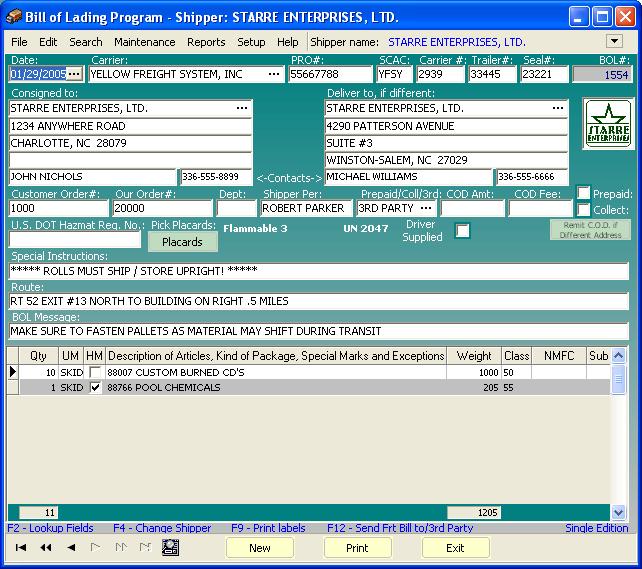642x569 pixels.
Task: Click the phone field 336-555-6666
Action: 532,177
